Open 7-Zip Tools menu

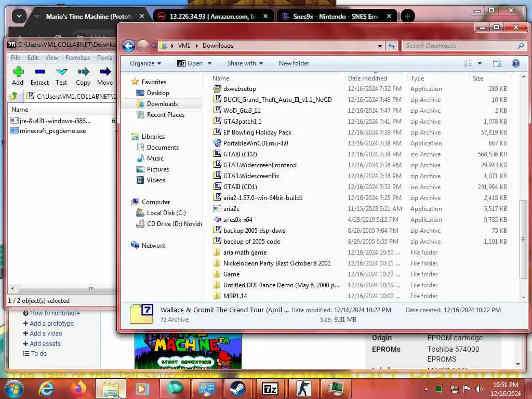click(x=104, y=58)
